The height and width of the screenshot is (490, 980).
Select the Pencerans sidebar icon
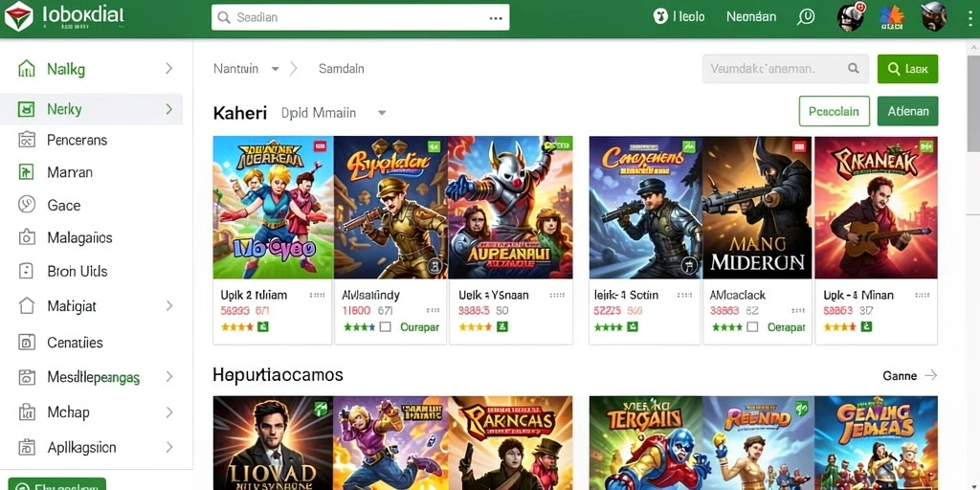click(26, 140)
